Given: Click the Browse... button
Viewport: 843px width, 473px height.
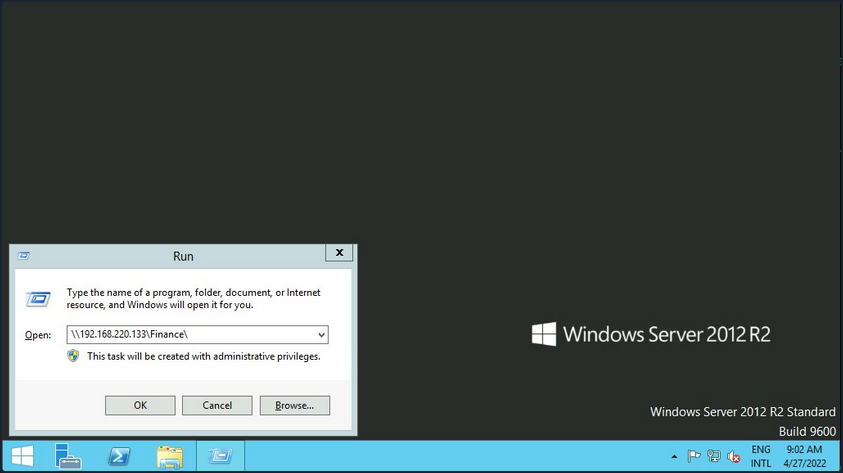Looking at the screenshot, I should [294, 405].
